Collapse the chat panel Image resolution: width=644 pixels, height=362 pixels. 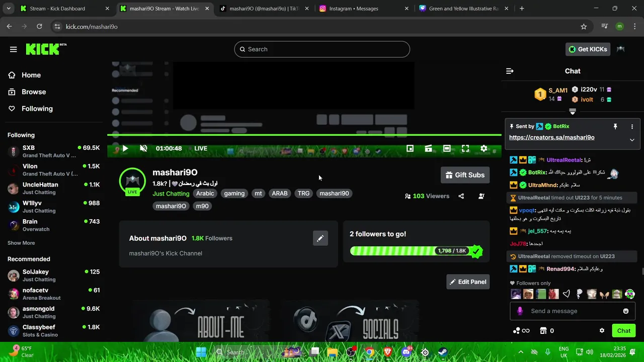point(510,71)
